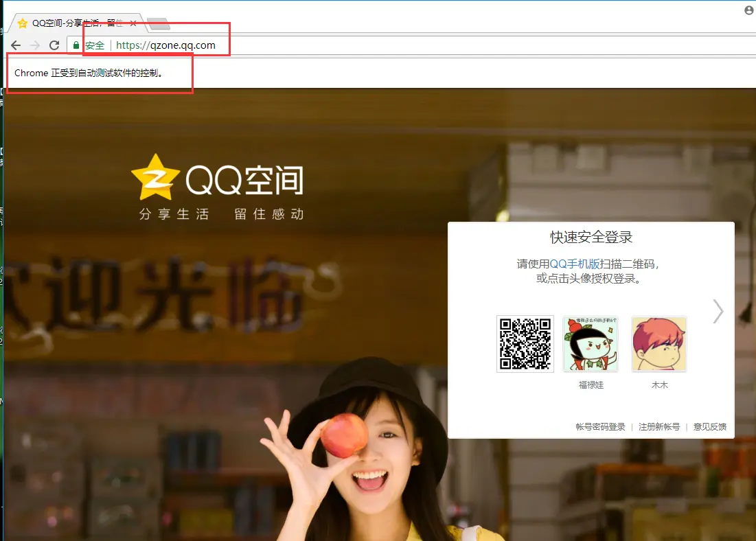Click the forward navigation arrow

pyautogui.click(x=35, y=45)
